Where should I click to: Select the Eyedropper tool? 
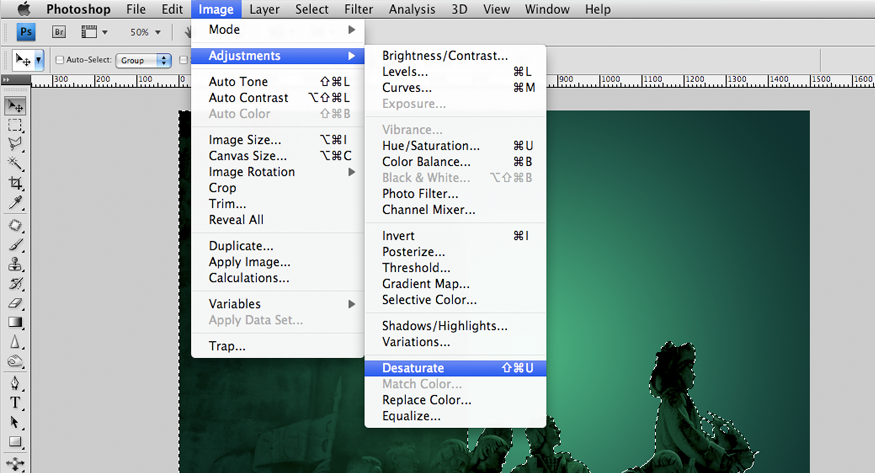pos(15,202)
